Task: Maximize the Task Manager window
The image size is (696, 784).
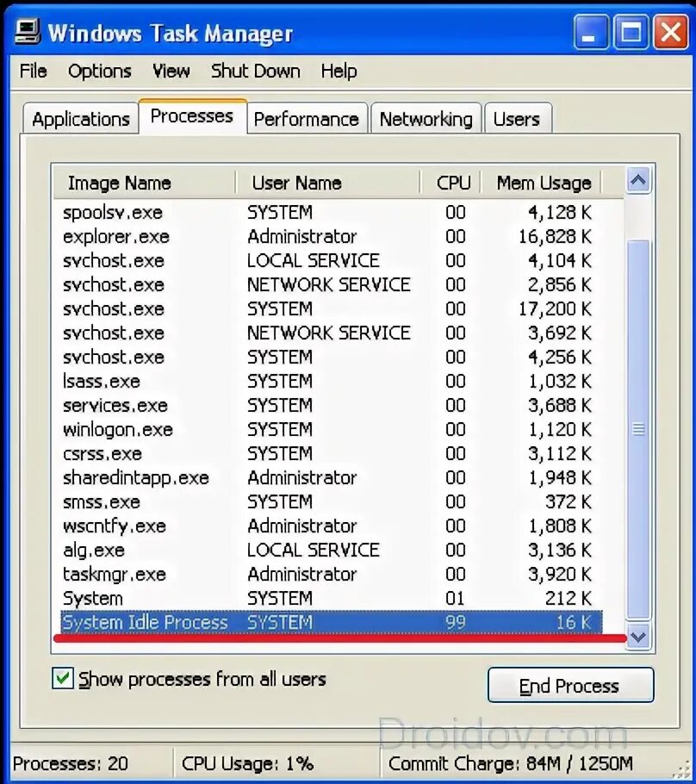Action: [631, 32]
